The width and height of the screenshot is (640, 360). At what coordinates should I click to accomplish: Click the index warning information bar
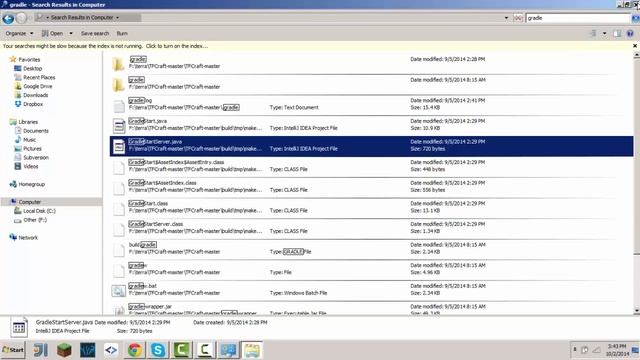coord(316,46)
